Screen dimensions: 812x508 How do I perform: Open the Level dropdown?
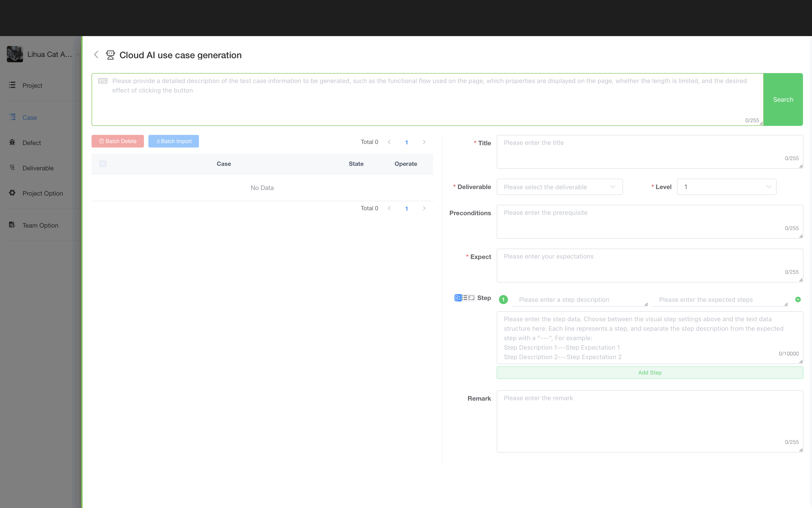click(x=726, y=187)
